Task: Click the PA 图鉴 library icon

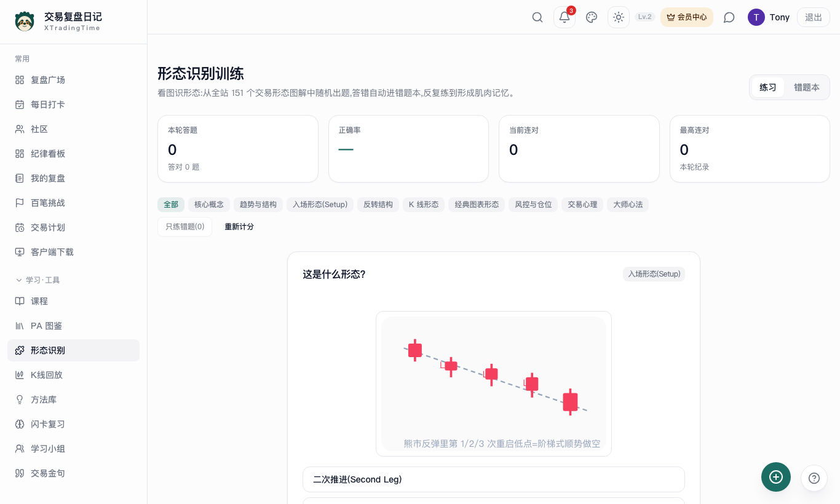Action: coord(20,326)
